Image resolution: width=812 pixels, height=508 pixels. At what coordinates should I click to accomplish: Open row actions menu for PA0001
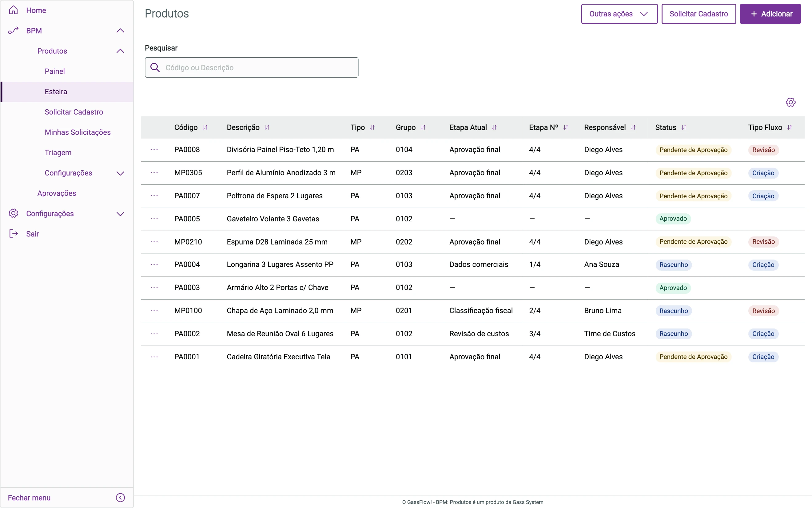pyautogui.click(x=154, y=357)
